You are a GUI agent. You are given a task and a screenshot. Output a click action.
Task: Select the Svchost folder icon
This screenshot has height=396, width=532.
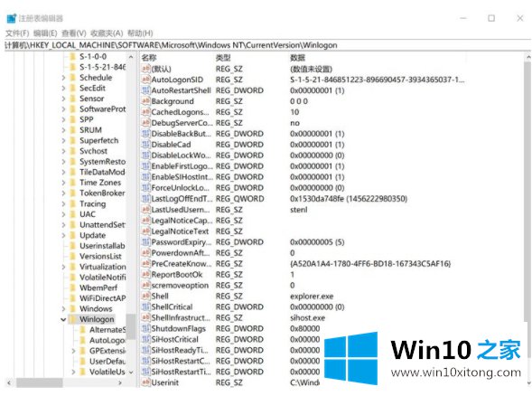73,151
